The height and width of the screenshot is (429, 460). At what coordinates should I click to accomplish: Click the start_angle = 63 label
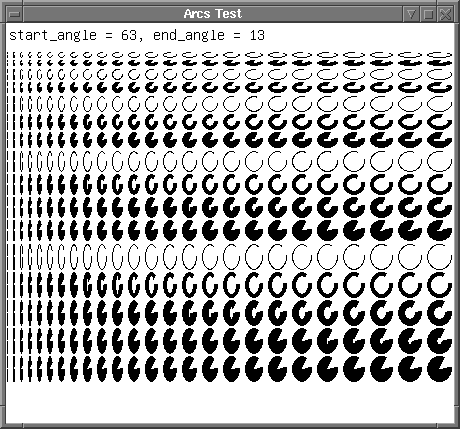coord(73,35)
